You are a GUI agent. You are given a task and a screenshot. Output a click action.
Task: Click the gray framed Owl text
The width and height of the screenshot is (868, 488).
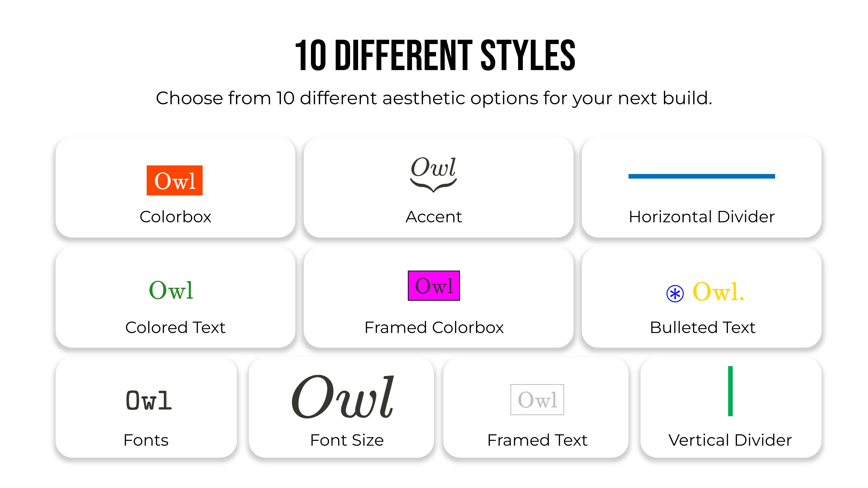[x=537, y=400]
